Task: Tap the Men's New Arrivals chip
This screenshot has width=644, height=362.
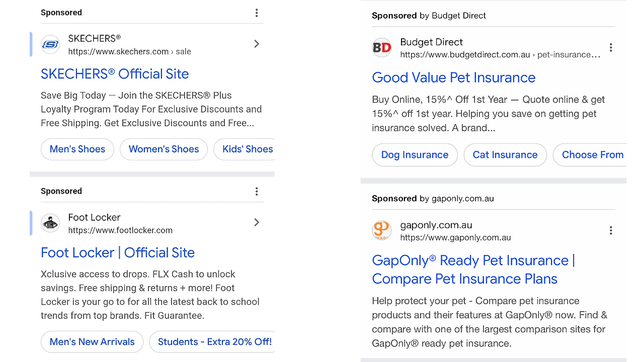Action: click(92, 342)
